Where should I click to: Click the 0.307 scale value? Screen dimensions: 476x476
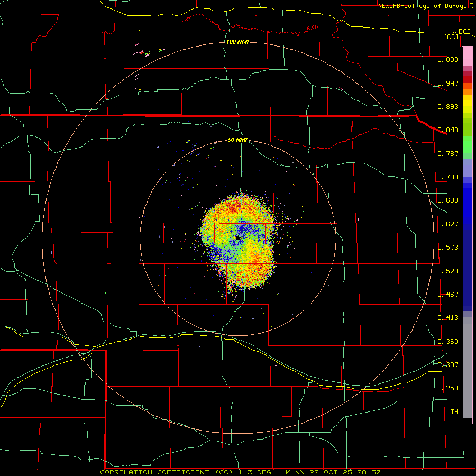(448, 365)
